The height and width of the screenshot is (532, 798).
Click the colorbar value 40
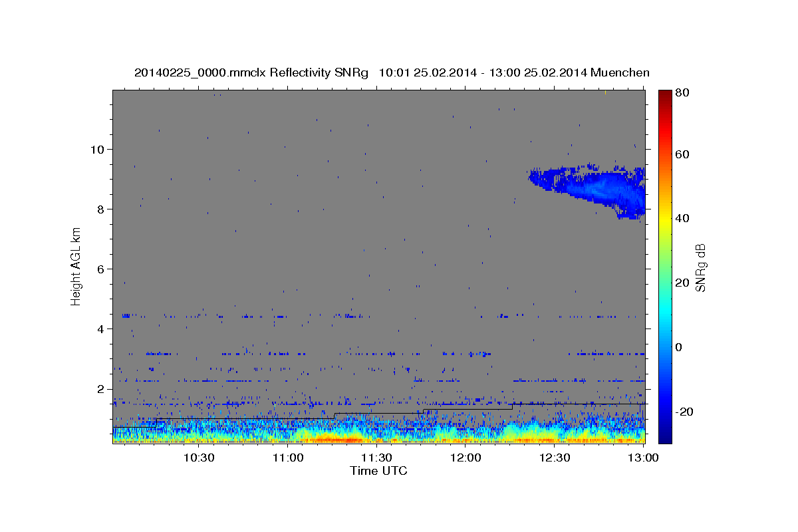pyautogui.click(x=683, y=218)
